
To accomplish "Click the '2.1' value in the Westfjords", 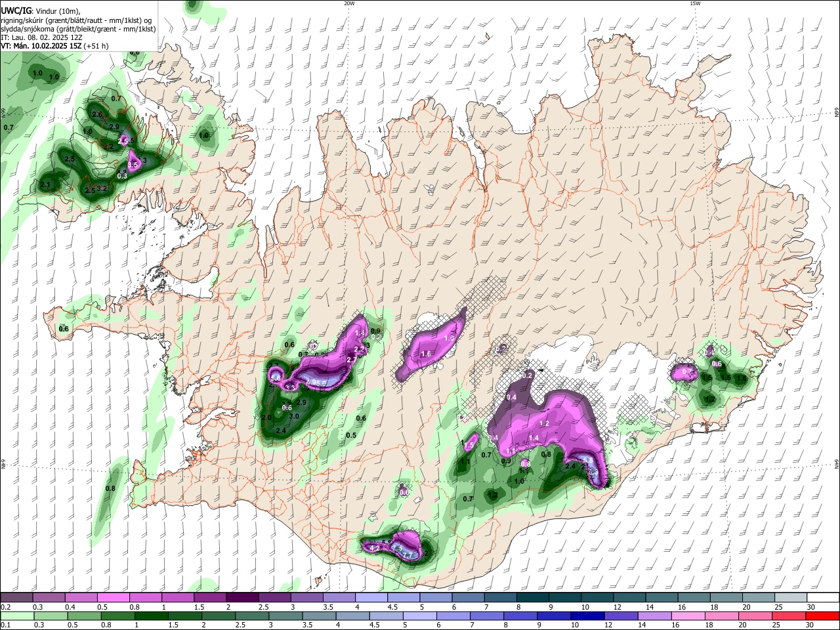I will pos(45,185).
